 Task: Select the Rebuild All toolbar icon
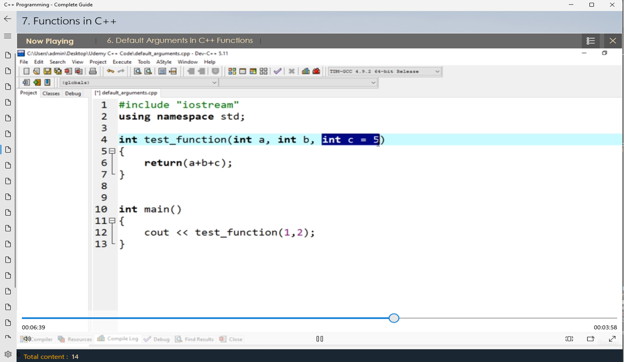pyautogui.click(x=264, y=71)
